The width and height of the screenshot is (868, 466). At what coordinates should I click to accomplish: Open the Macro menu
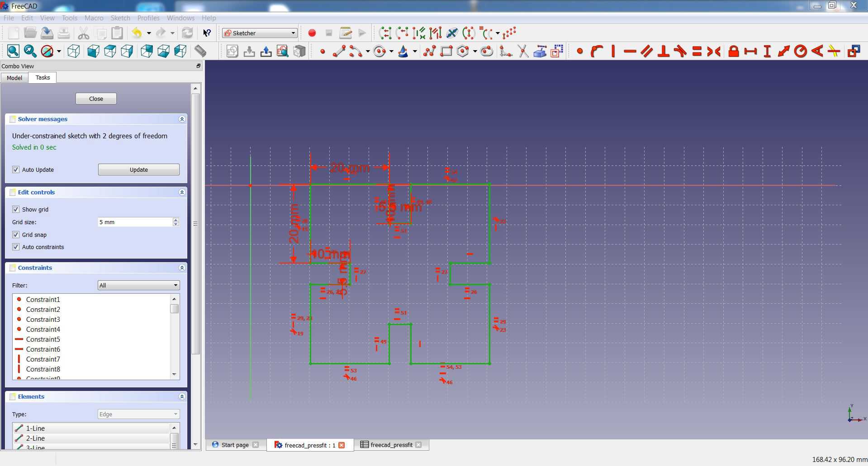tap(94, 18)
